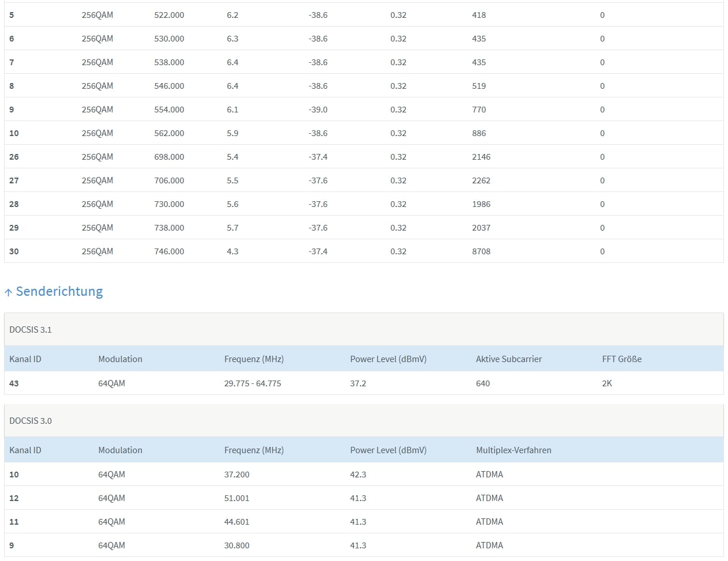Select power level 6.3 in channel 6 row
This screenshot has height=561, width=728.
232,39
